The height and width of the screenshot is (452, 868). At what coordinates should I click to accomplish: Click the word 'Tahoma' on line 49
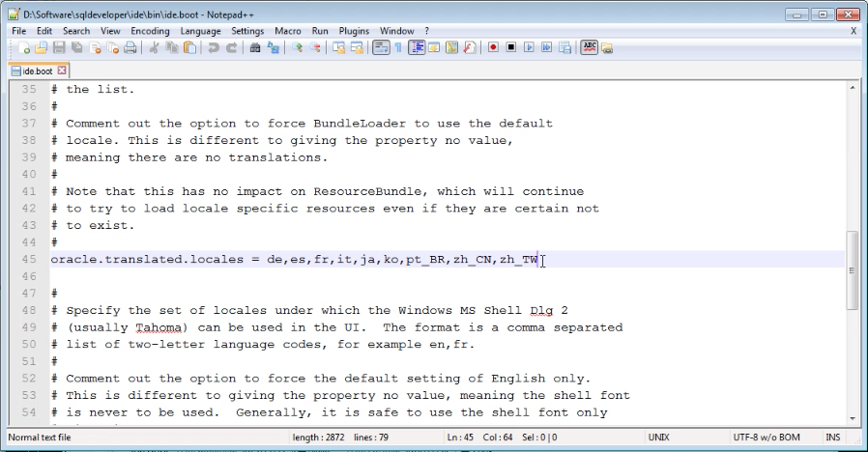click(159, 327)
